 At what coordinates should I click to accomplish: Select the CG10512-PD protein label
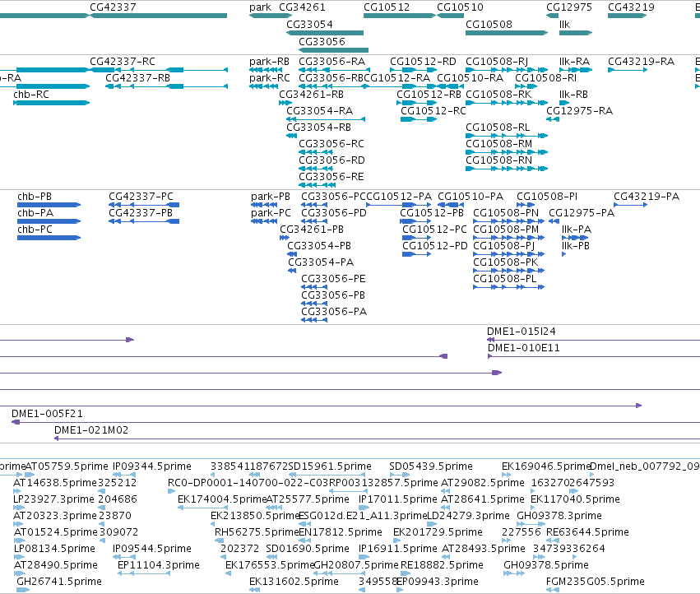435,246
